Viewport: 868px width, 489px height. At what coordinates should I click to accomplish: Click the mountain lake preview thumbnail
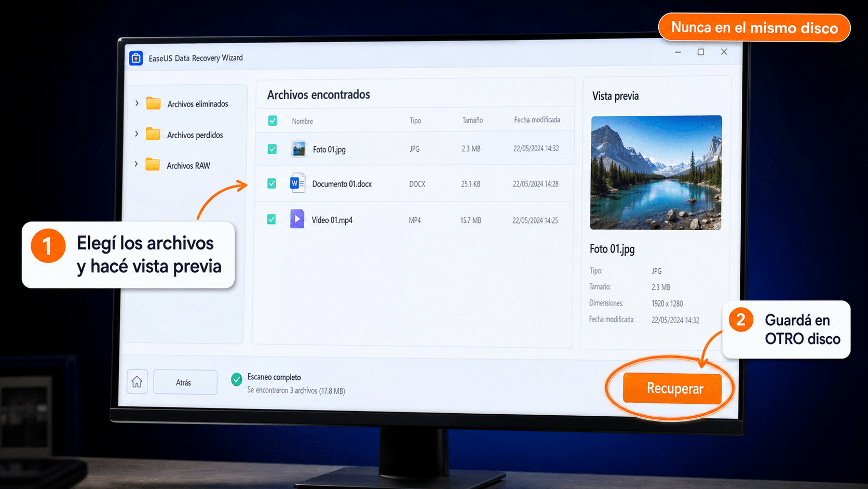coord(656,173)
